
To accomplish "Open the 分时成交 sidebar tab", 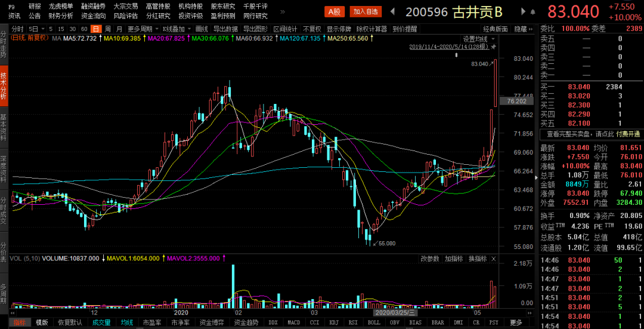I will 4,210.
